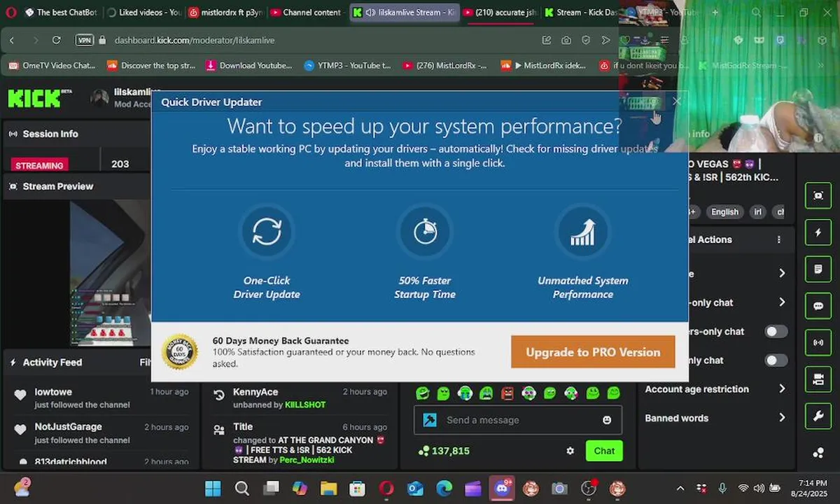Show hidden system tray icons chevron
This screenshot has width=840, height=504.
pyautogui.click(x=680, y=488)
